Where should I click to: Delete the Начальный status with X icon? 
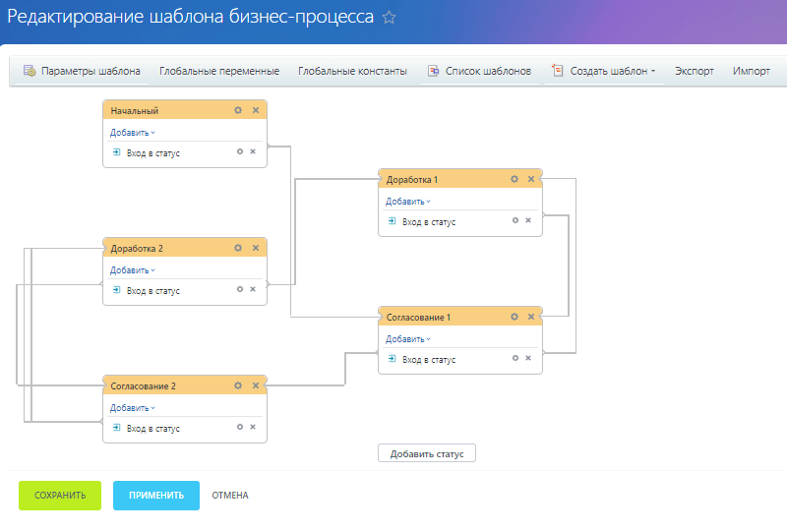coord(256,110)
